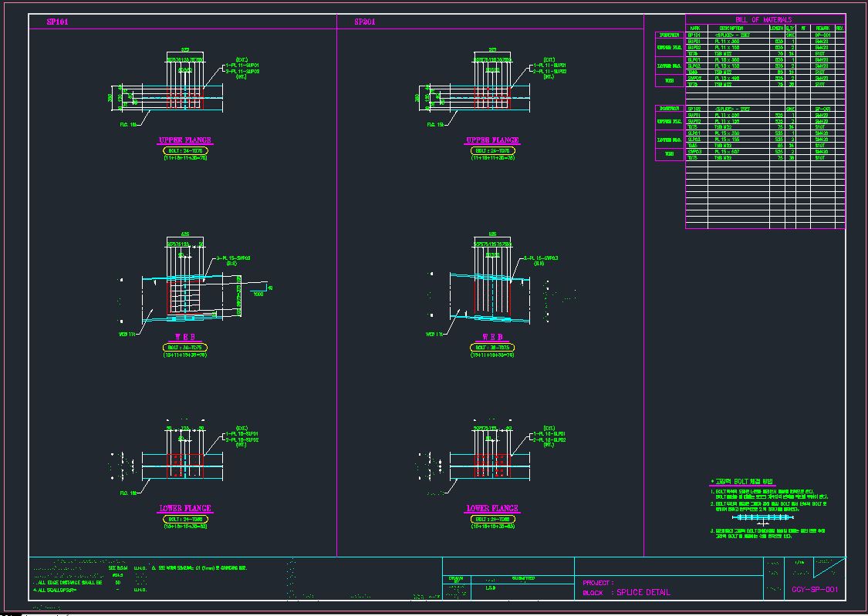Click the BLOCK label in title block
The image size is (868, 616).
[593, 593]
